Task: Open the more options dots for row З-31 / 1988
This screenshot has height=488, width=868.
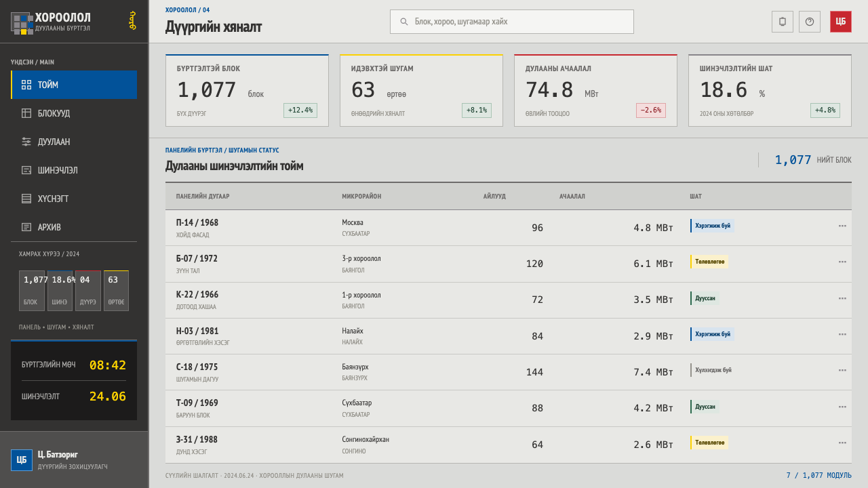Action: (842, 443)
